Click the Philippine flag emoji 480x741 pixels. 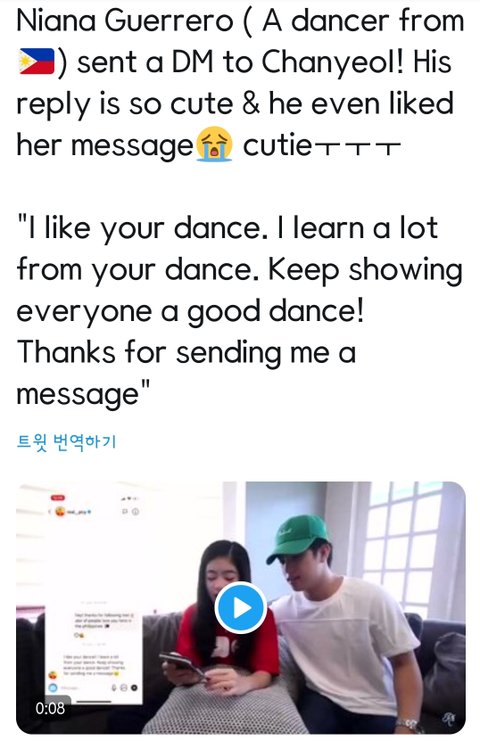point(37,61)
